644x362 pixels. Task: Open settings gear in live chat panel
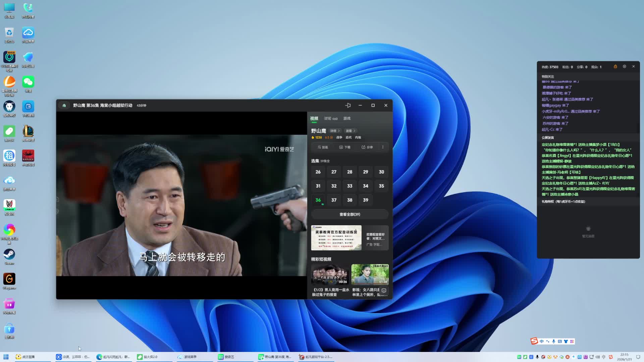pyautogui.click(x=624, y=67)
